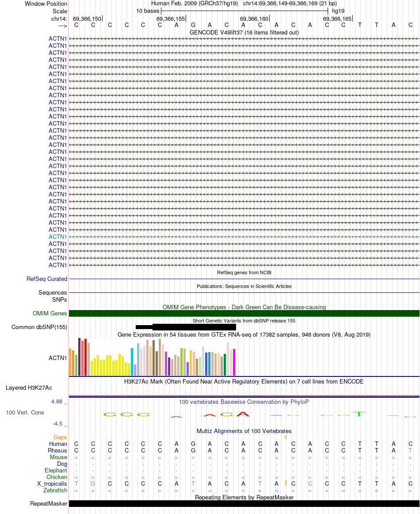Click the -4.5 conservation scale minimum value
This screenshot has width=420, height=514.
click(57, 423)
